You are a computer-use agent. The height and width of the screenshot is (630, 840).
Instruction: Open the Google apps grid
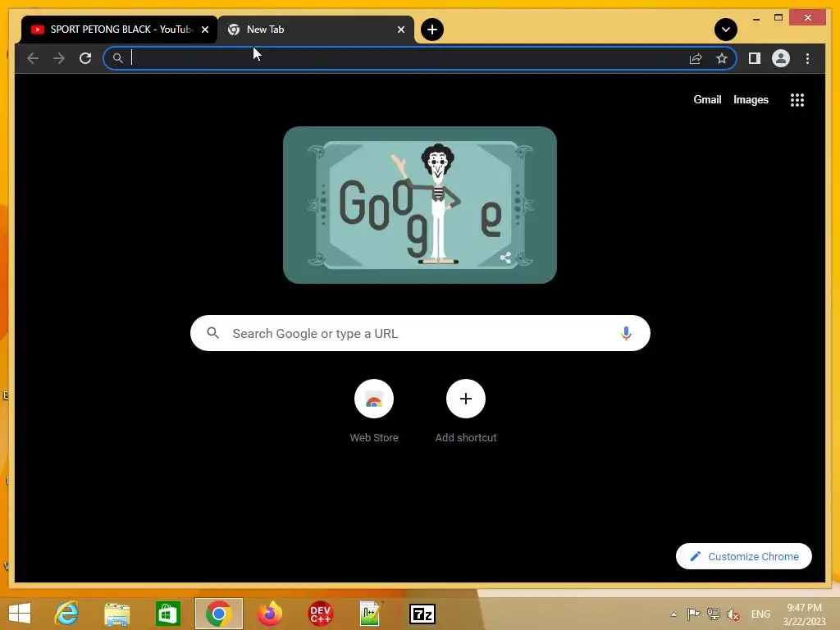pos(797,99)
